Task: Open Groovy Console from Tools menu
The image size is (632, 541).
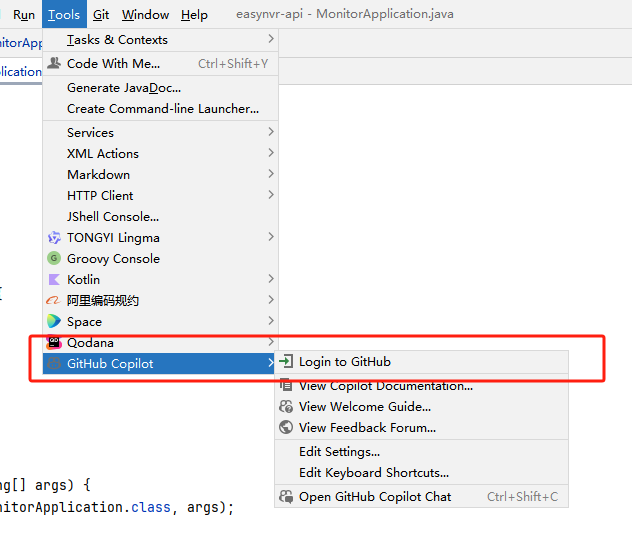Action: tap(160, 258)
